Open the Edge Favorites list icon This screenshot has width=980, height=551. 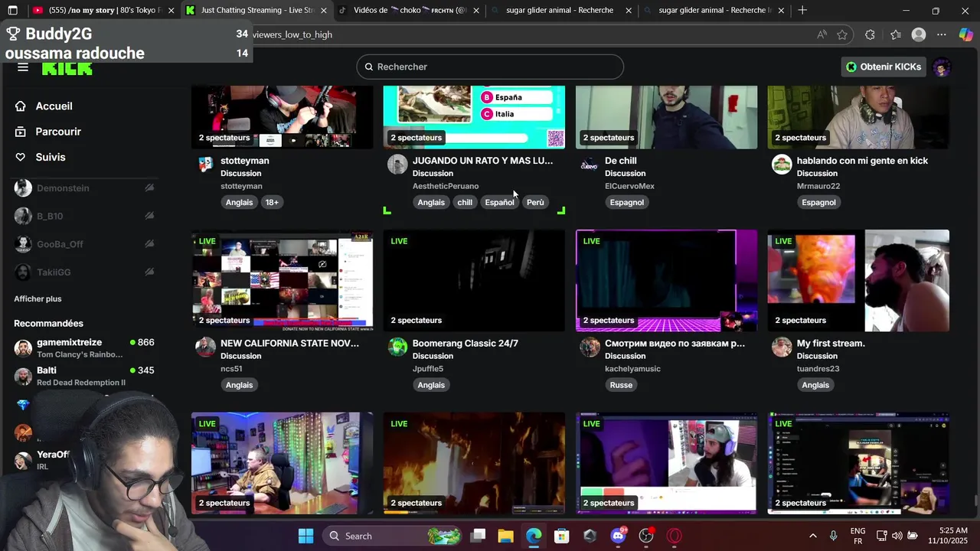click(x=896, y=34)
